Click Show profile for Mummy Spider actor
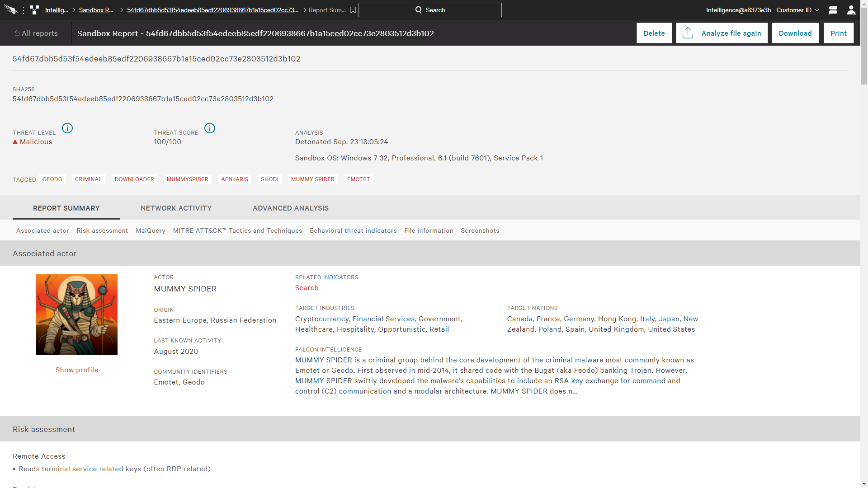This screenshot has height=488, width=868. (76, 370)
